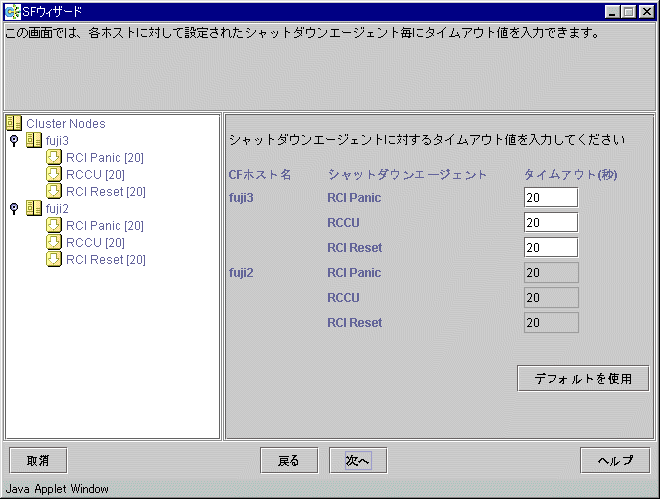Click the SF Wizard title bar icon
This screenshot has width=660, height=499.
(x=12, y=12)
